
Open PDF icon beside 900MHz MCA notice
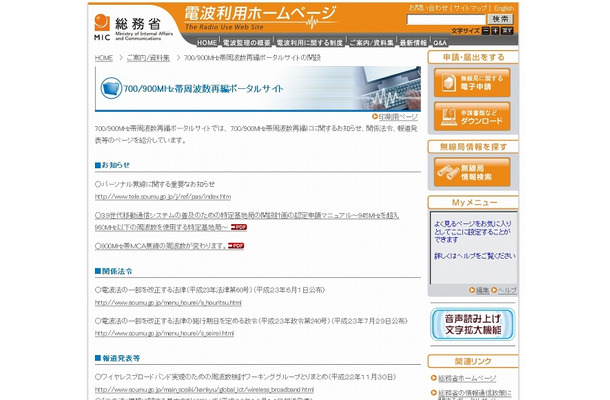tap(237, 245)
